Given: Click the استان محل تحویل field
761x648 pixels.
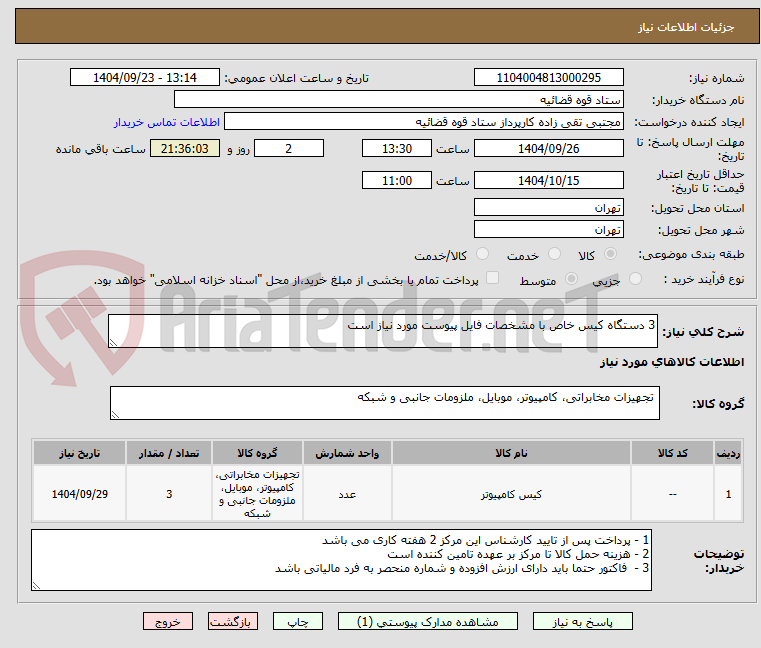Looking at the screenshot, I should (x=548, y=207).
